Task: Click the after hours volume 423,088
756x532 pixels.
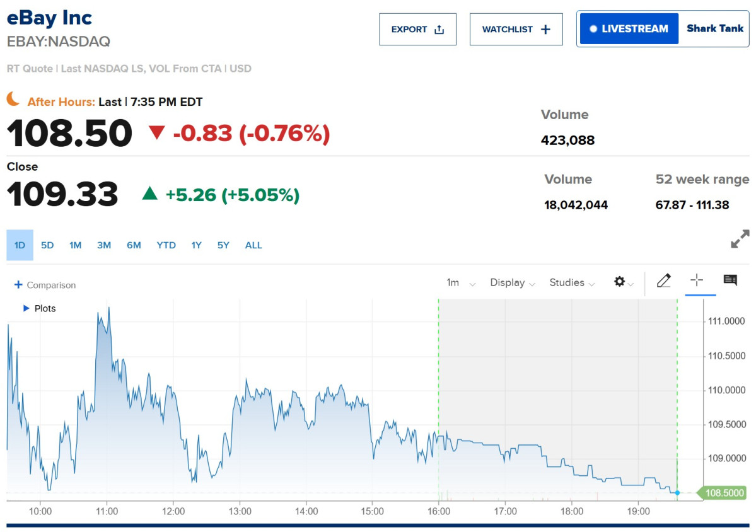Action: [x=567, y=140]
